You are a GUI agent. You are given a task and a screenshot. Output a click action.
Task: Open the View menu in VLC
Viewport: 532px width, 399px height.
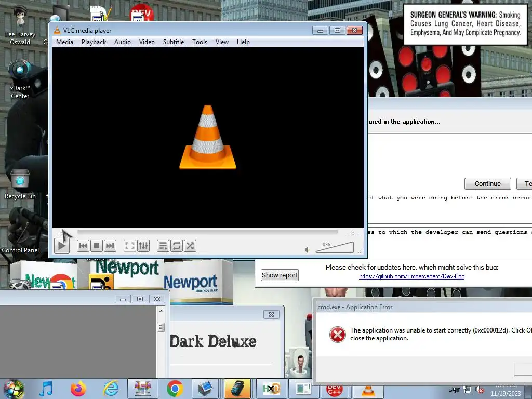pyautogui.click(x=222, y=42)
